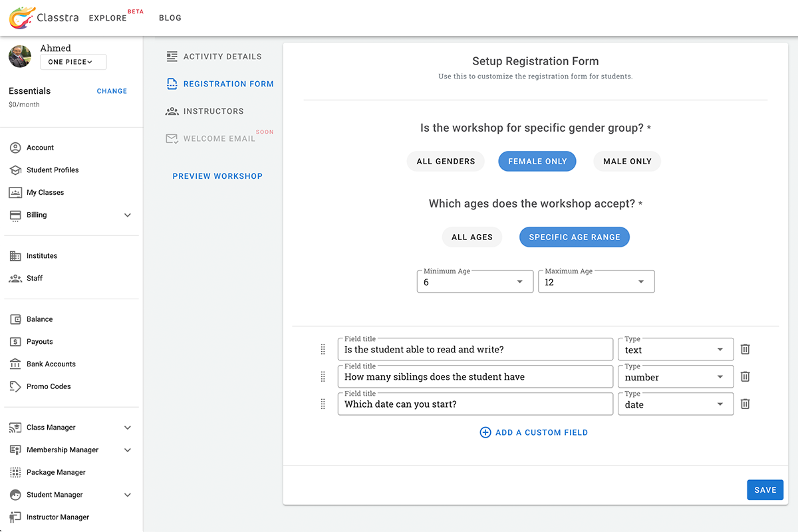Click the Preview Workshop link
Viewport: 798px width, 532px height.
coord(217,176)
